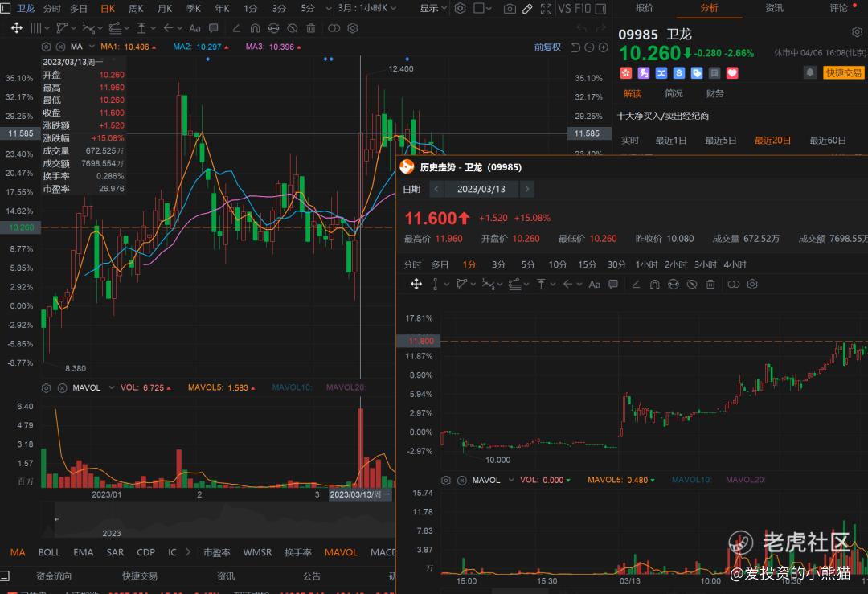Go to next date in history window
868x594 pixels.
click(527, 190)
